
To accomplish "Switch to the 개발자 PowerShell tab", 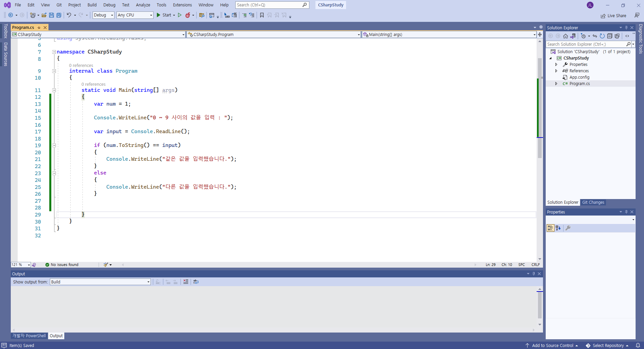I will [29, 336].
